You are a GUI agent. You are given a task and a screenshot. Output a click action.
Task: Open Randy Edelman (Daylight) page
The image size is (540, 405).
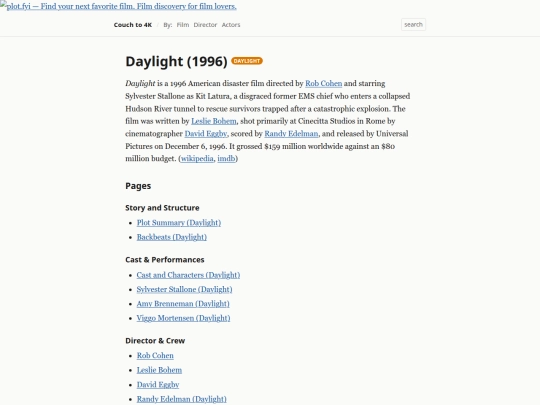click(x=181, y=399)
